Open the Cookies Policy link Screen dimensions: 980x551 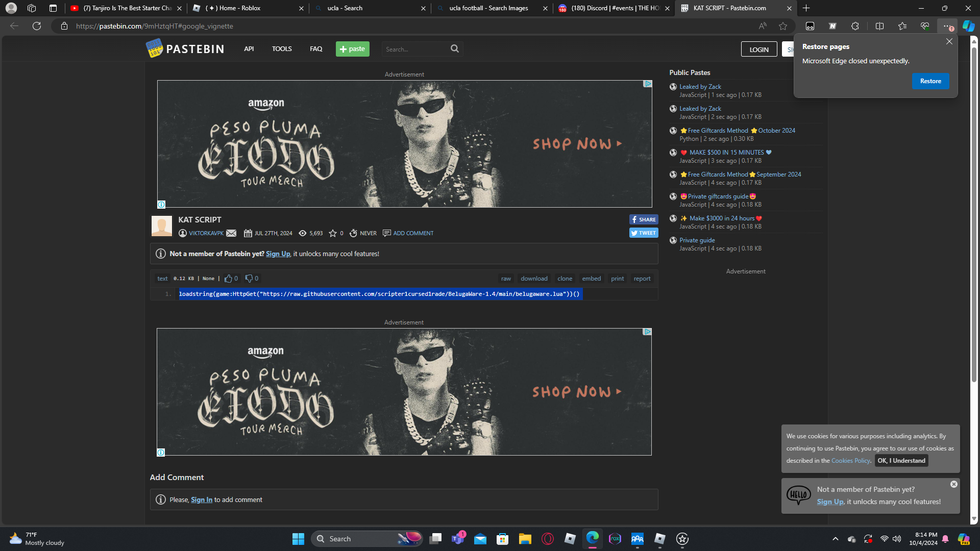pyautogui.click(x=850, y=461)
